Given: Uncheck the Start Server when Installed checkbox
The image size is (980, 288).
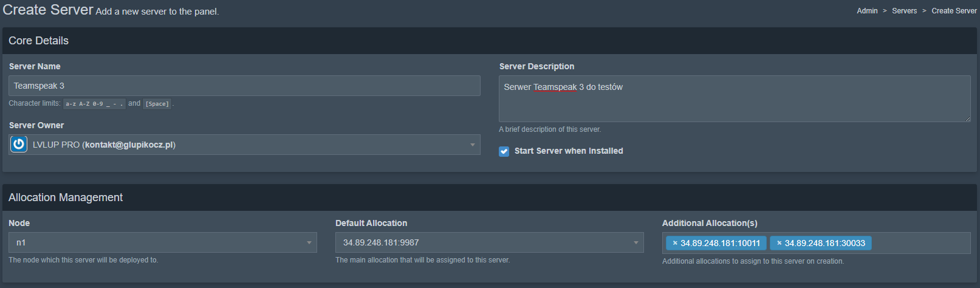Looking at the screenshot, I should (504, 151).
